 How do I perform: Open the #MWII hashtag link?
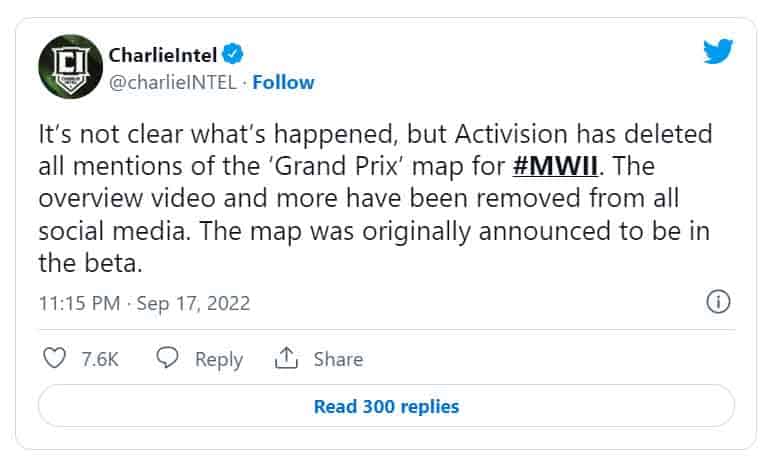pyautogui.click(x=555, y=166)
